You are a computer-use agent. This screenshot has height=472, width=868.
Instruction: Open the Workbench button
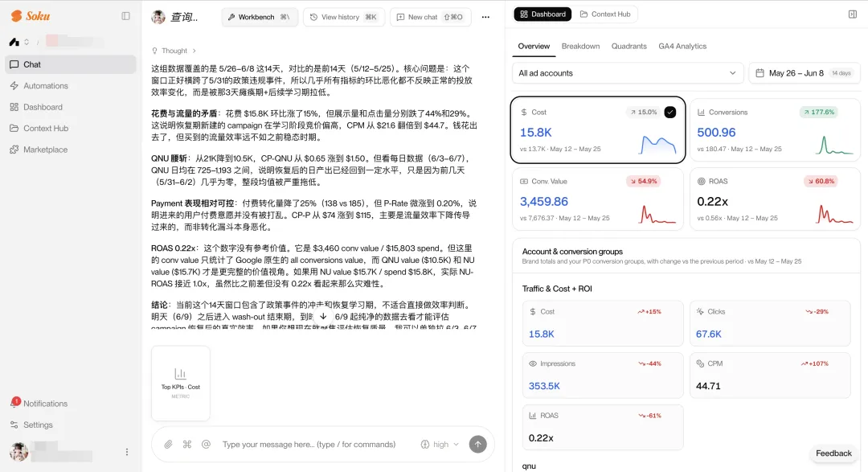pyautogui.click(x=260, y=17)
